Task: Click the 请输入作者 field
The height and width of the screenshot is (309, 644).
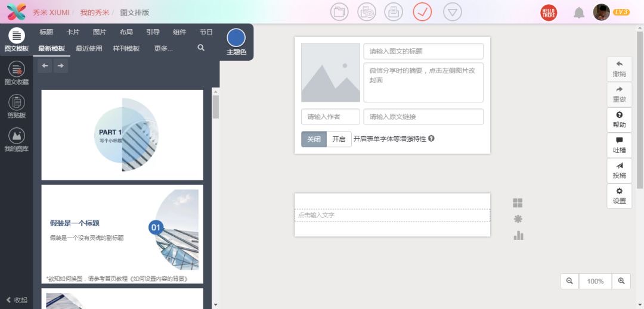Action: (330, 116)
